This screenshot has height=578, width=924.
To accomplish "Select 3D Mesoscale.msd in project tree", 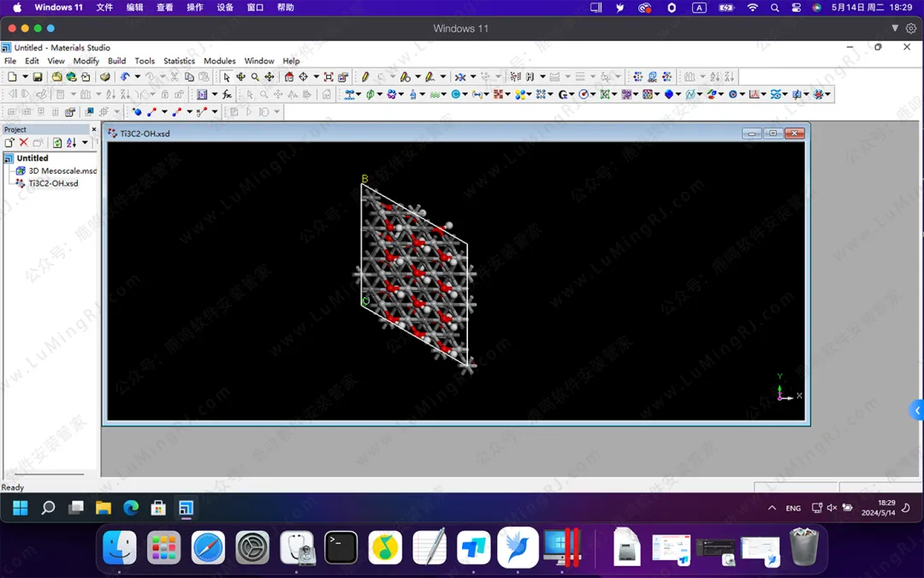I will 62,170.
